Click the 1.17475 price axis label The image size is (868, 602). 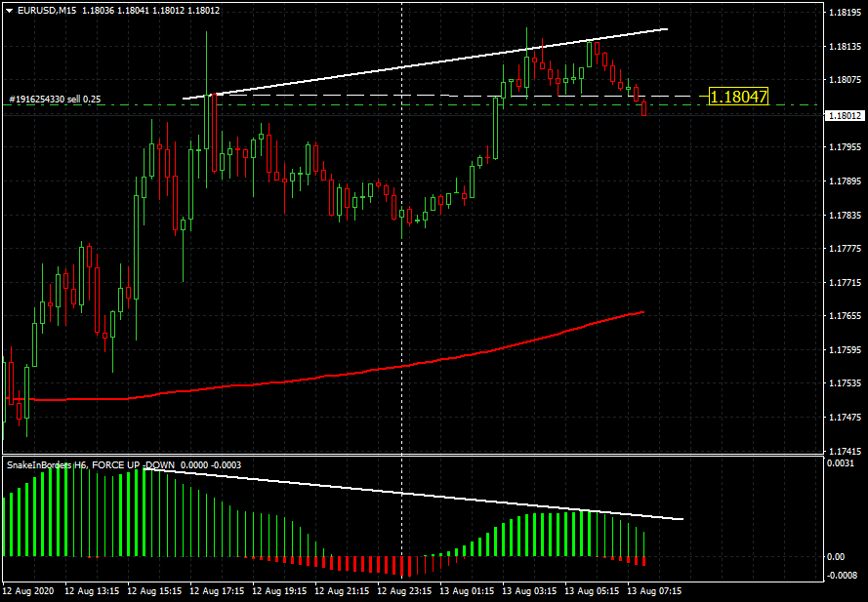click(x=845, y=418)
